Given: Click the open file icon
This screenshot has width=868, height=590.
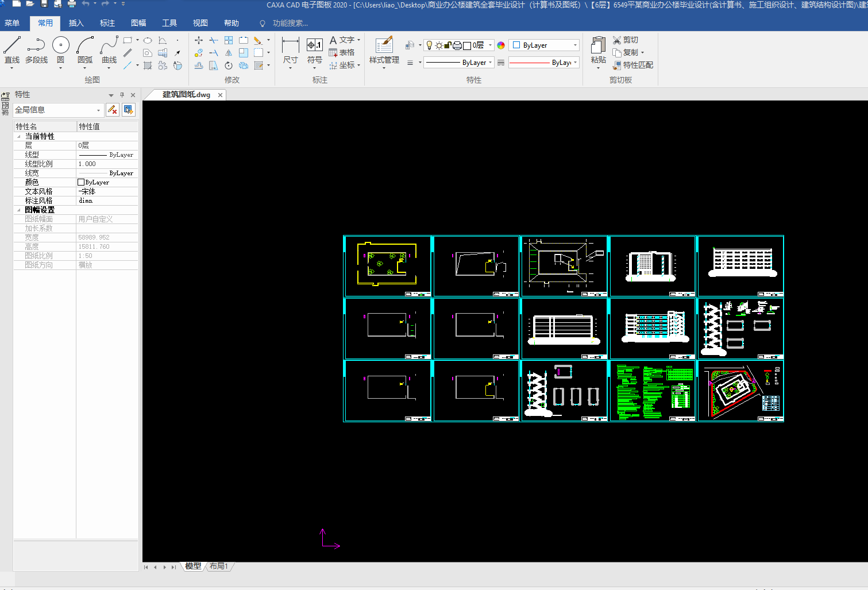Looking at the screenshot, I should 30,4.
